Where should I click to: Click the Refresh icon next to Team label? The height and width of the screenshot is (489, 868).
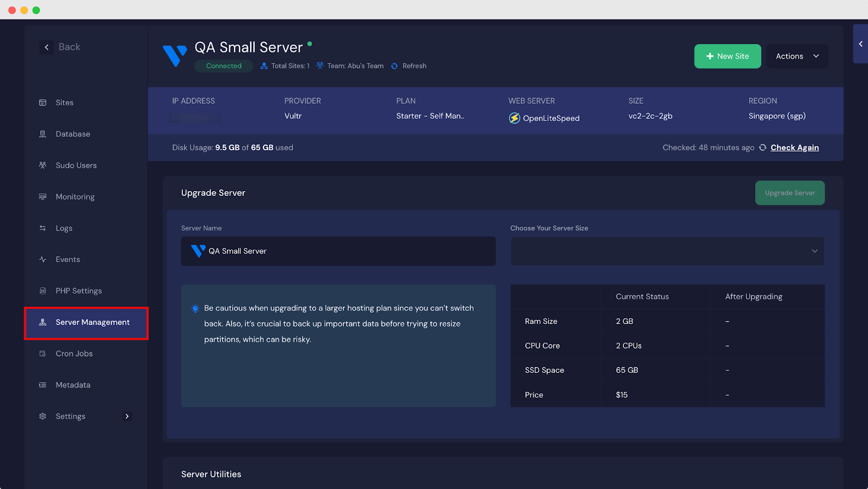point(395,66)
